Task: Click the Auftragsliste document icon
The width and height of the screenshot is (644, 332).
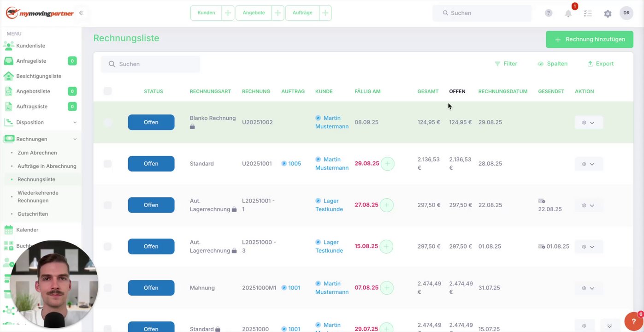Action: point(8,107)
